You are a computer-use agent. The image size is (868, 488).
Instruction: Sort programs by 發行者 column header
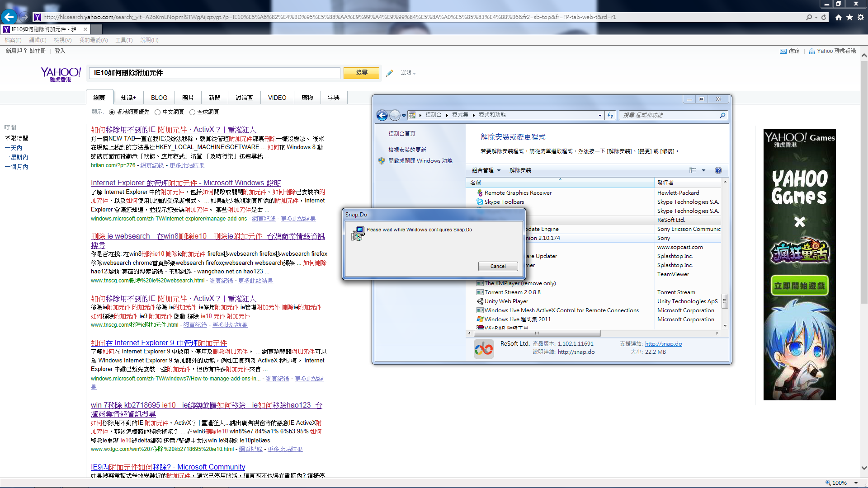(x=688, y=183)
